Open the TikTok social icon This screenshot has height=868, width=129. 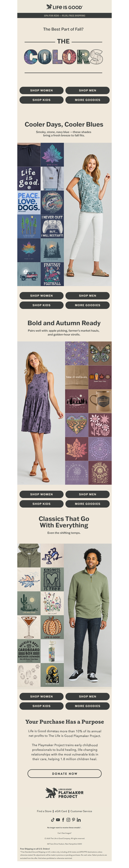(x=52, y=819)
